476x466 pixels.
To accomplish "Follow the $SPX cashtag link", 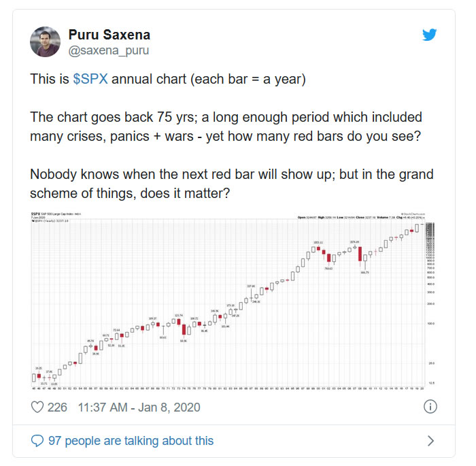I will pyautogui.click(x=90, y=79).
